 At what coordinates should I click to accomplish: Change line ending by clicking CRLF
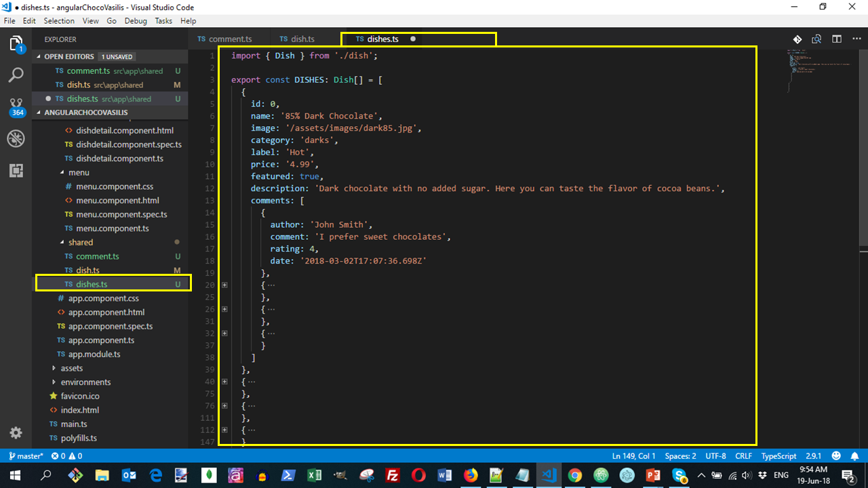click(x=743, y=456)
